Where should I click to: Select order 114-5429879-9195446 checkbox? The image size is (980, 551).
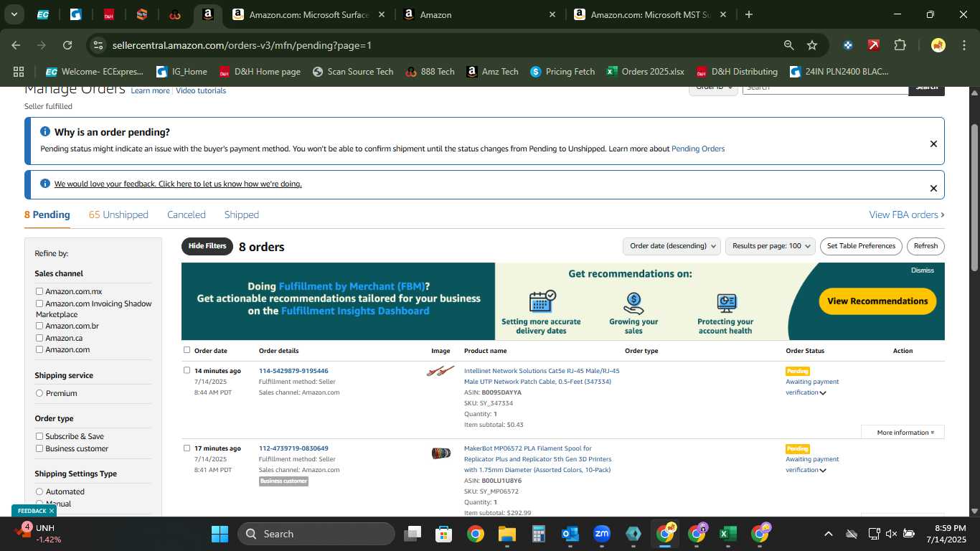point(187,370)
